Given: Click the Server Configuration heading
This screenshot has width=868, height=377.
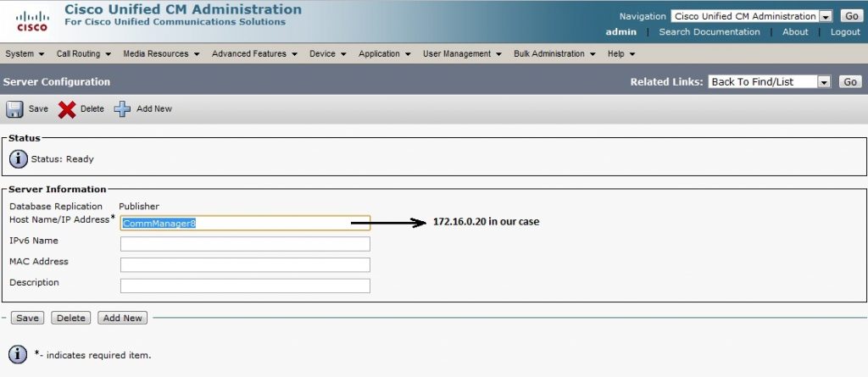Looking at the screenshot, I should click(x=57, y=82).
